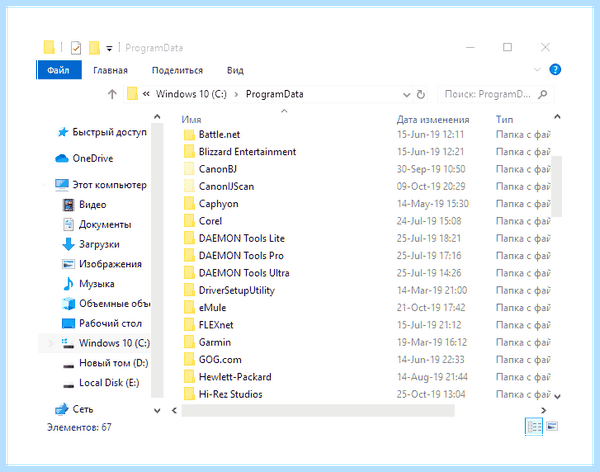The width and height of the screenshot is (600, 472).
Task: Switch to Details view layout icon
Action: click(x=534, y=426)
